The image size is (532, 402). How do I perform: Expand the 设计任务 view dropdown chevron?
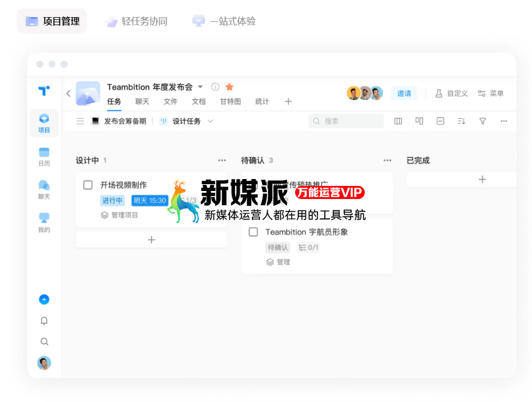point(211,121)
